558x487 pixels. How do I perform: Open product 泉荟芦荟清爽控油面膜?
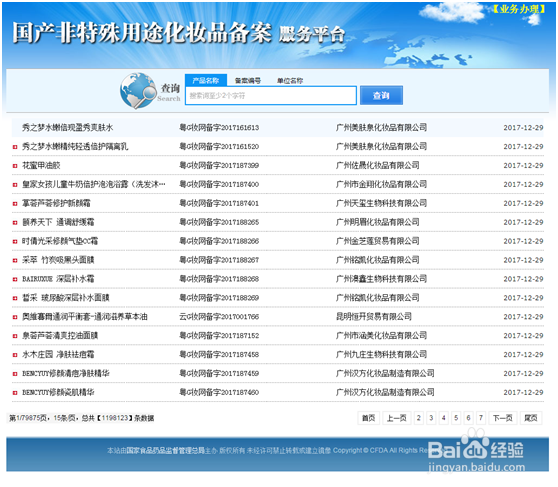tap(60, 336)
